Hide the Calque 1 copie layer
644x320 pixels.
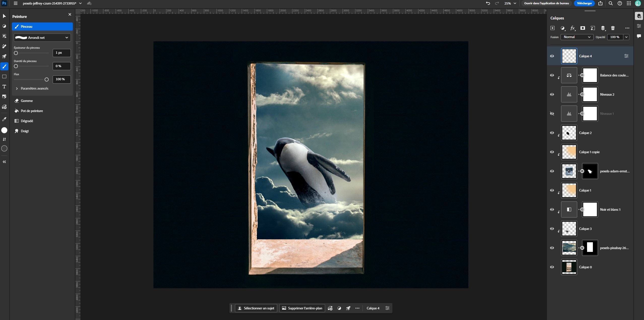pos(552,152)
